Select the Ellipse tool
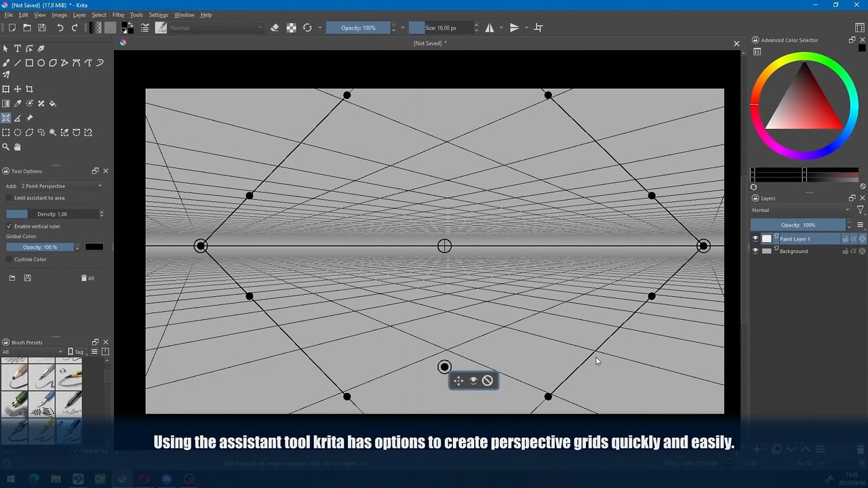The width and height of the screenshot is (868, 488). 41,63
